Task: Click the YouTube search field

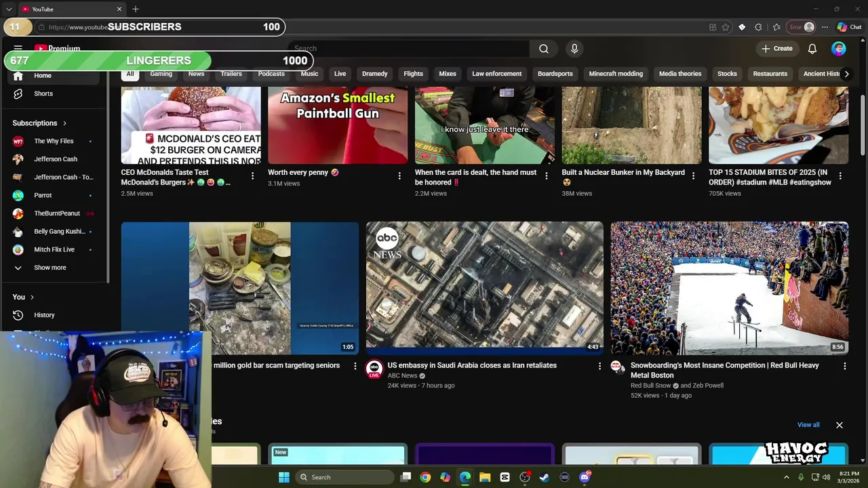Action: pos(409,49)
